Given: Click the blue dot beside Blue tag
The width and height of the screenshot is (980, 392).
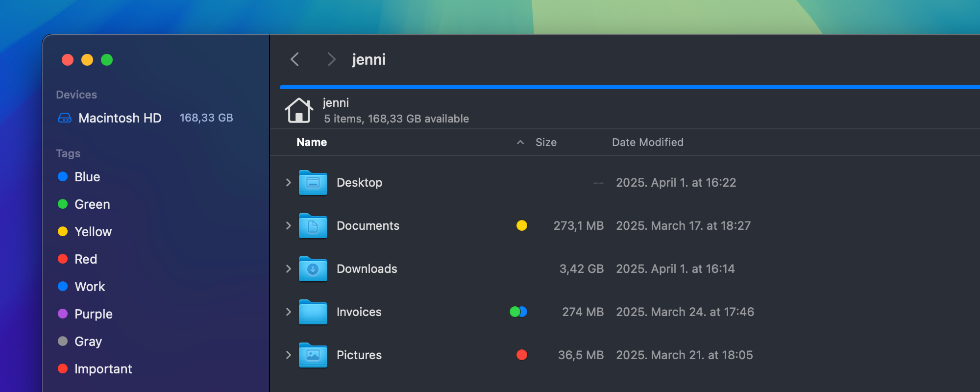Looking at the screenshot, I should [63, 176].
